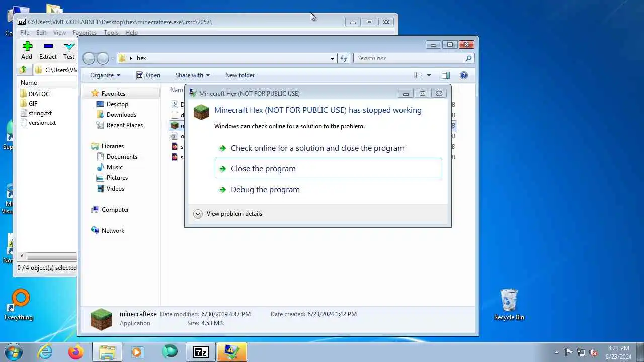The image size is (644, 362).
Task: Open the Share with dropdown
Action: [193, 75]
